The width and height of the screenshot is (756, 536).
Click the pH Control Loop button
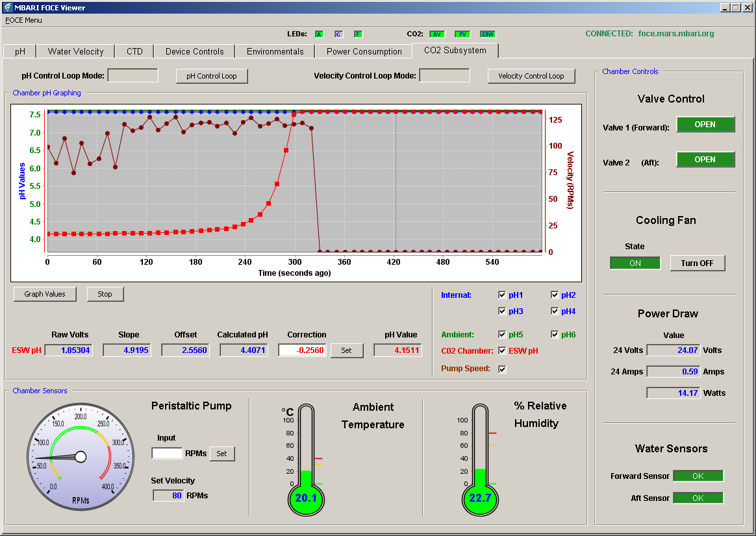[x=211, y=76]
